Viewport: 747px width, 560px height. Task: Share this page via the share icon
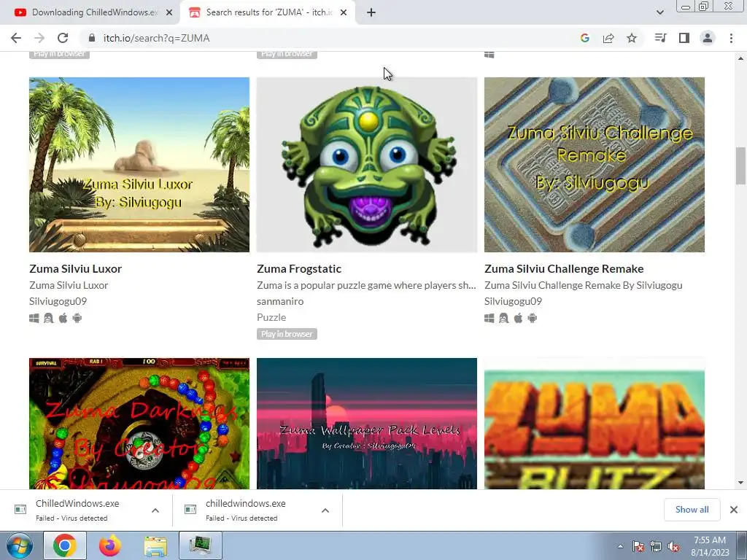[608, 38]
